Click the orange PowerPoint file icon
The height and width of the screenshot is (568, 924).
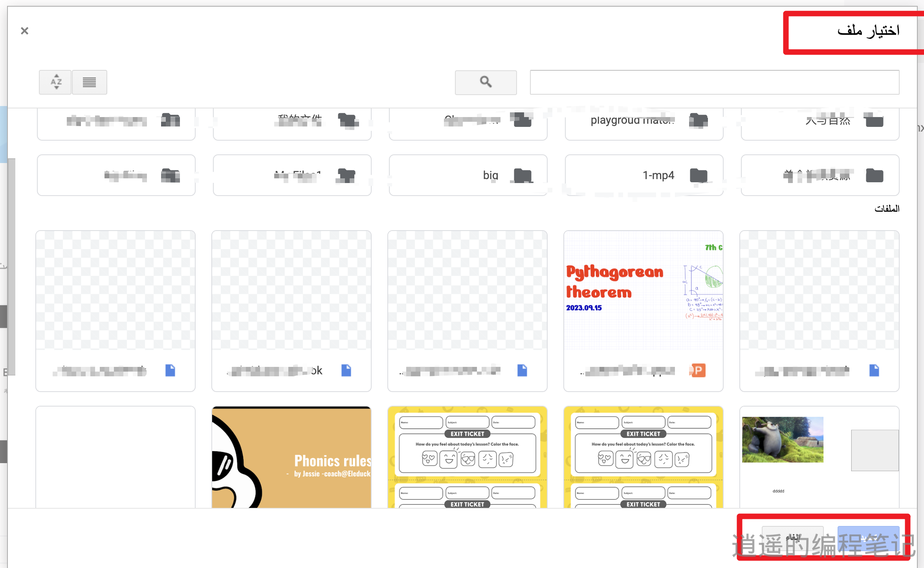[x=698, y=370]
